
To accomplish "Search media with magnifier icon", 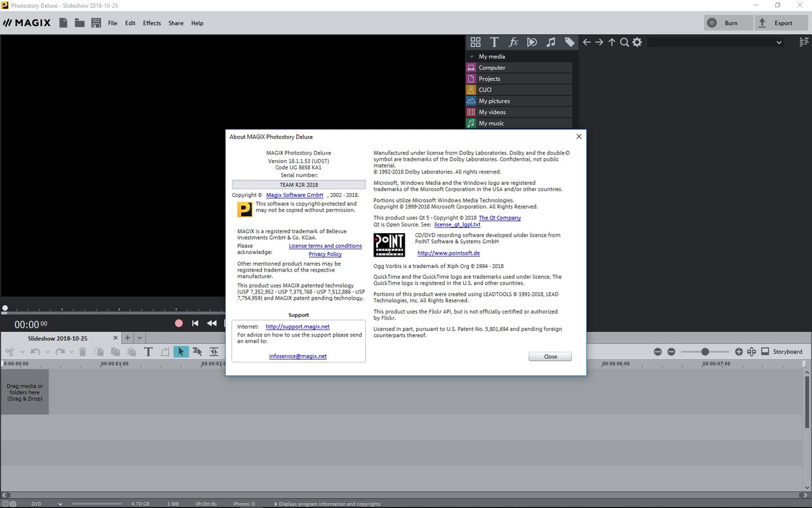I will [x=624, y=42].
